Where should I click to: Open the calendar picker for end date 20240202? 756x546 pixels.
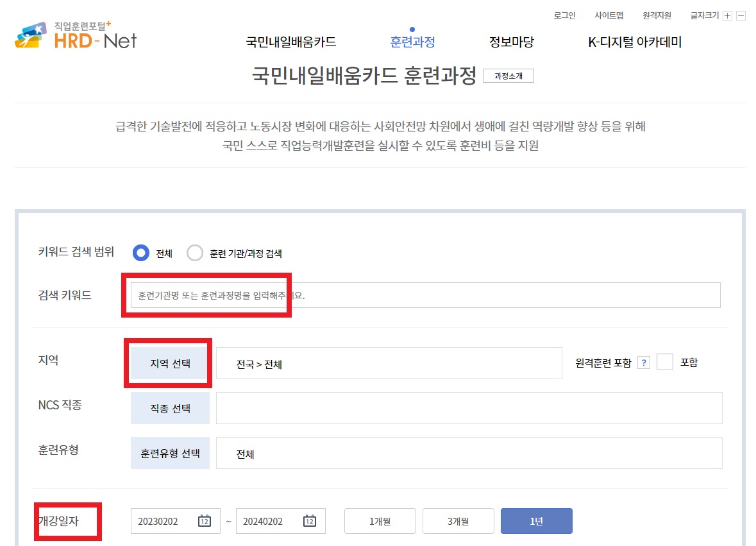[310, 521]
